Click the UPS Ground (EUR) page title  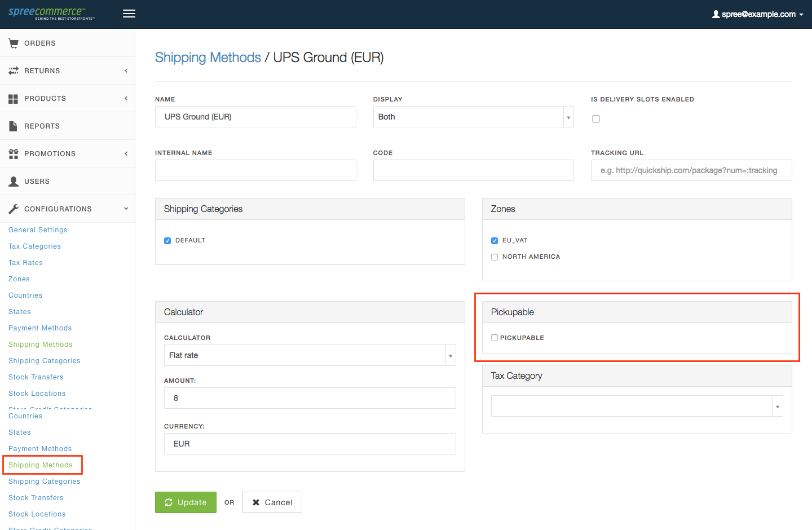328,58
